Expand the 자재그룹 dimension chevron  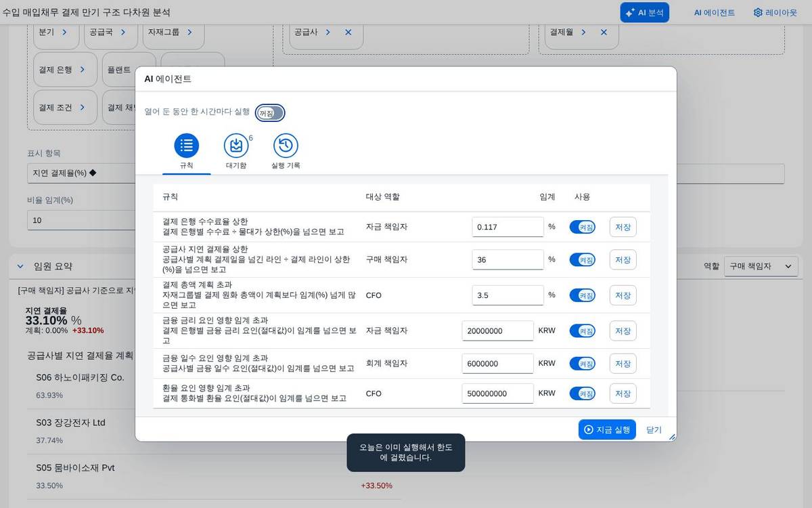click(189, 32)
